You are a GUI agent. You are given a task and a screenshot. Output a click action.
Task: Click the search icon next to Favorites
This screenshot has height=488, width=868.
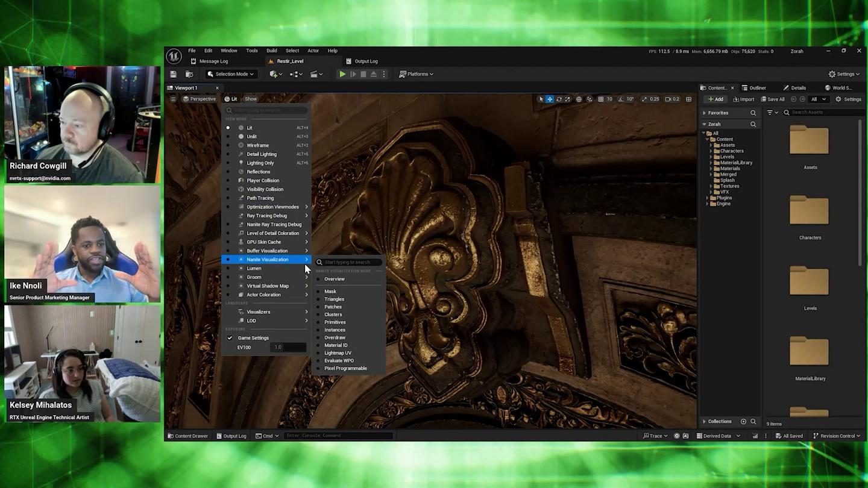(x=753, y=113)
